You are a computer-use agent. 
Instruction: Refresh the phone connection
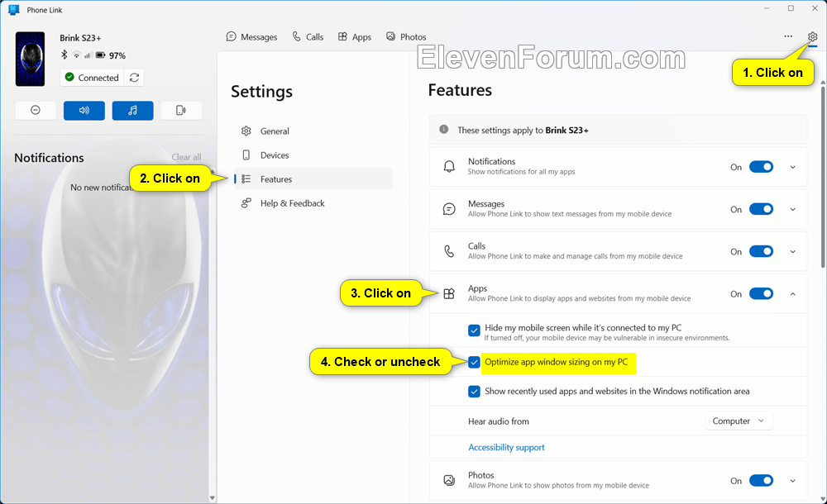click(x=135, y=78)
